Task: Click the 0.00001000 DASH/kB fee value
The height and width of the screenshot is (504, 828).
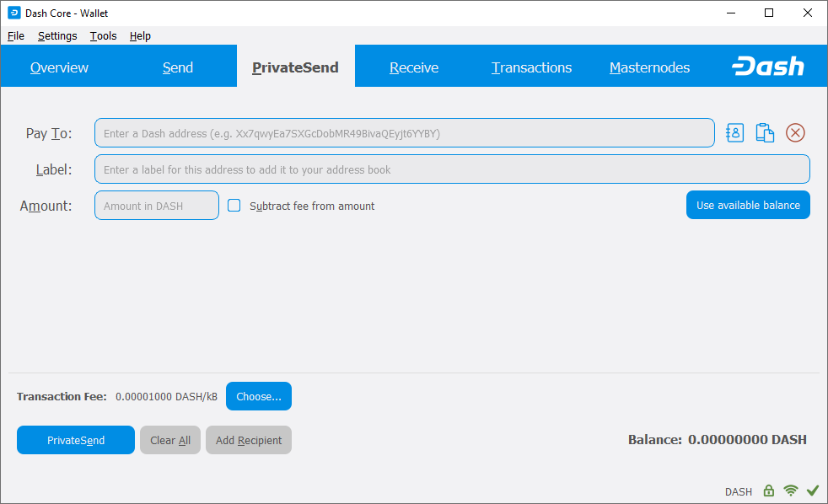Action: click(x=166, y=396)
